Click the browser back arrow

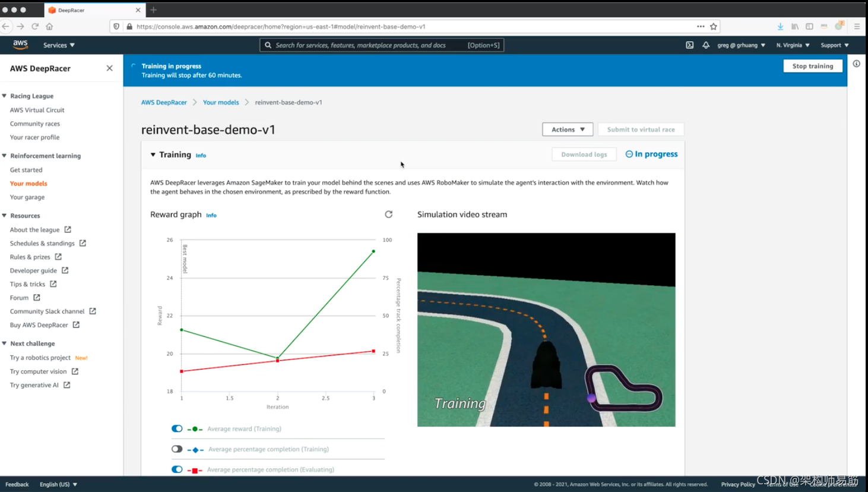(5, 26)
